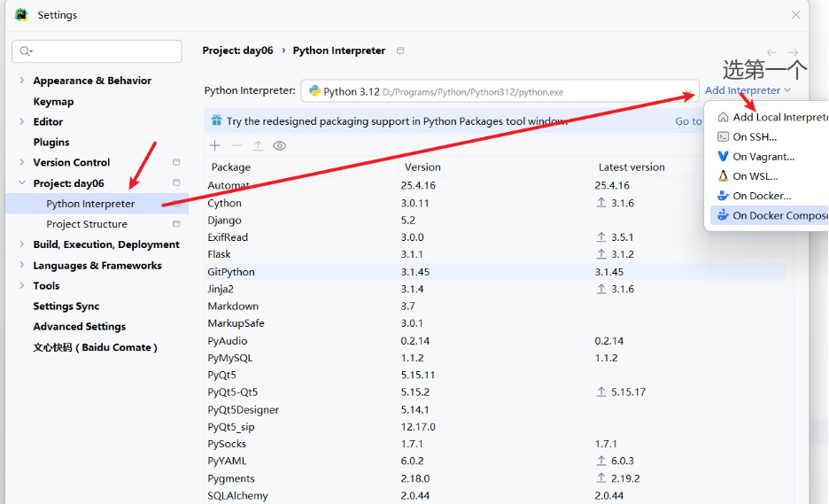Click the gift icon in the banner

(x=217, y=120)
